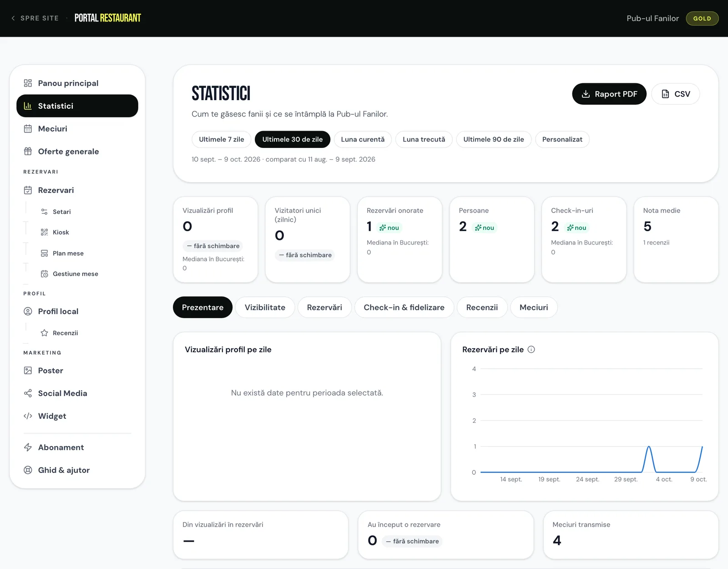
Task: Click the PORTAL RESTAURANT logo
Action: point(108,18)
